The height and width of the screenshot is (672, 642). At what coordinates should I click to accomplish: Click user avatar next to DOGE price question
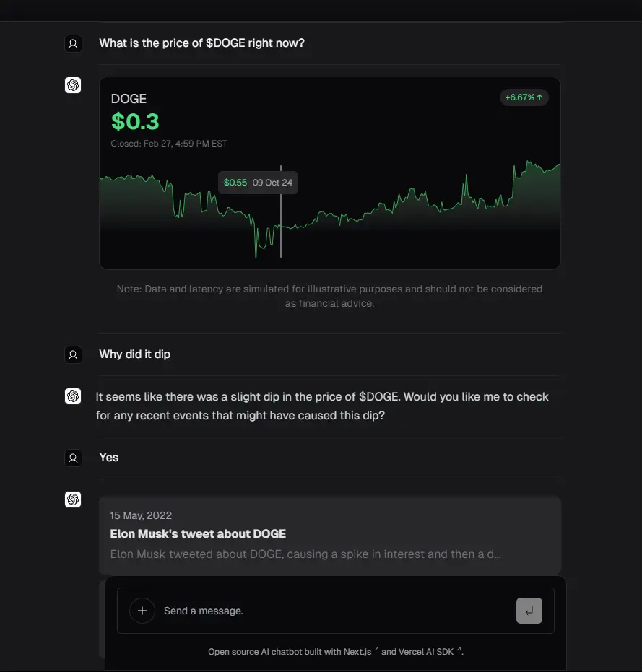pyautogui.click(x=73, y=43)
